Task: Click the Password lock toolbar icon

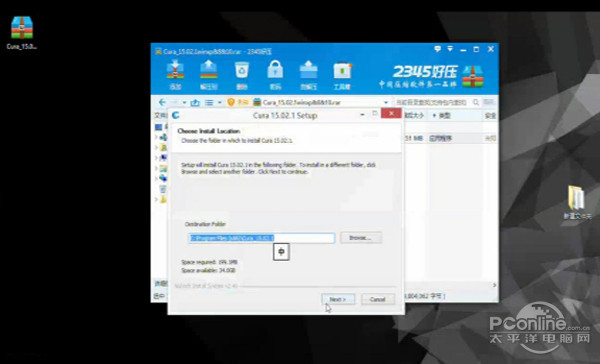Action: pos(275,75)
